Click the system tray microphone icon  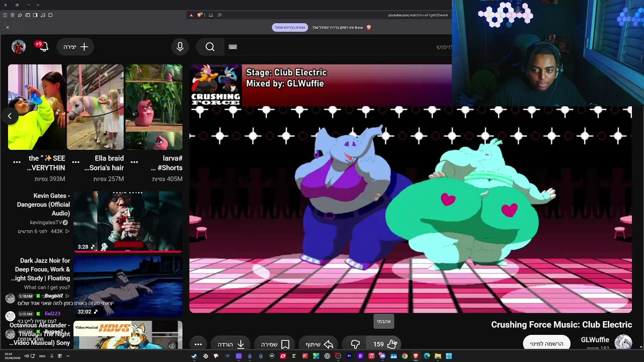point(51,356)
